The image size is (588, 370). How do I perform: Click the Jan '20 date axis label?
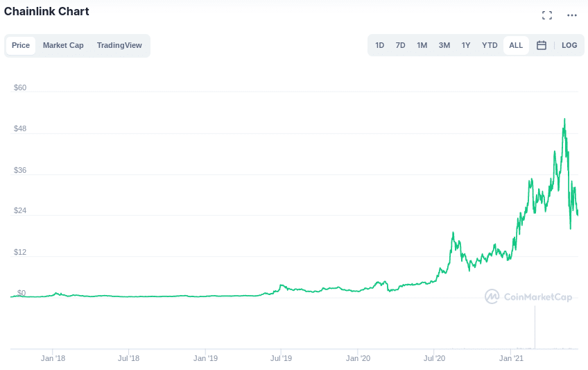pos(358,358)
